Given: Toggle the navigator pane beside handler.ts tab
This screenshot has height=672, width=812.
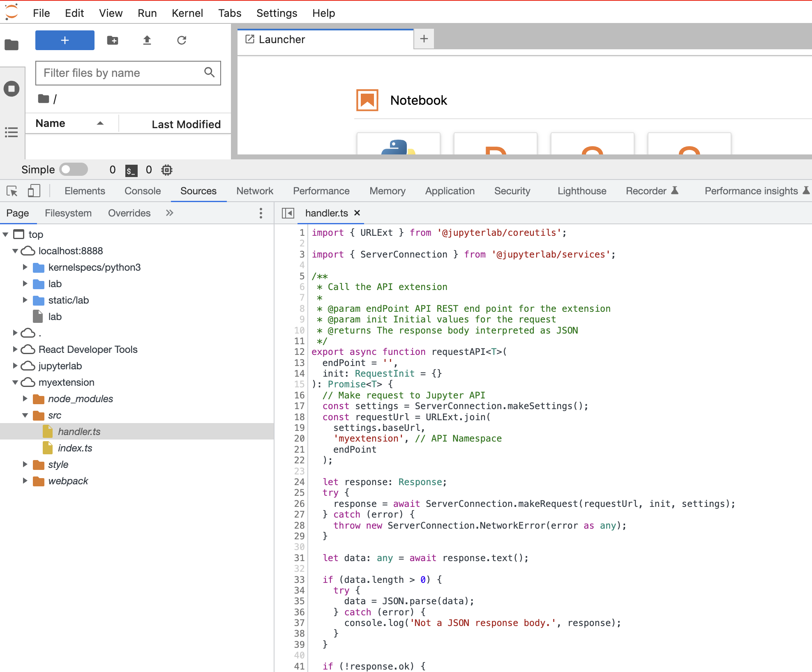Looking at the screenshot, I should pyautogui.click(x=288, y=213).
